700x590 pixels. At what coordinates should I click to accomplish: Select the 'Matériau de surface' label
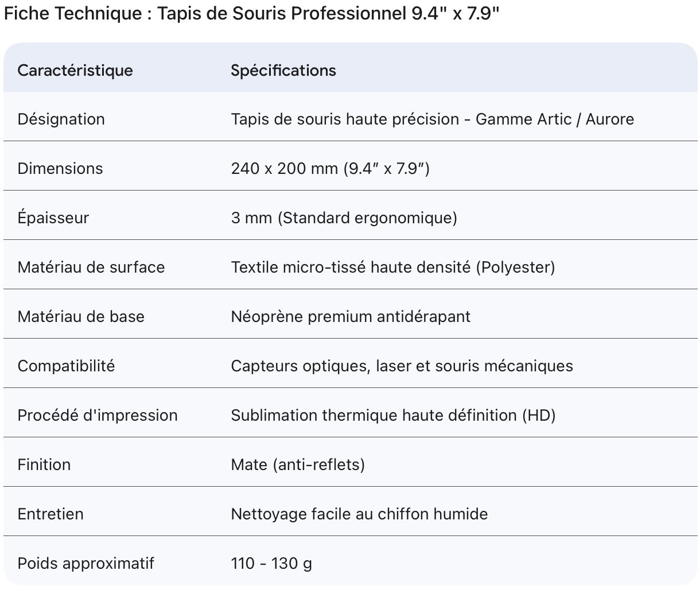click(91, 267)
